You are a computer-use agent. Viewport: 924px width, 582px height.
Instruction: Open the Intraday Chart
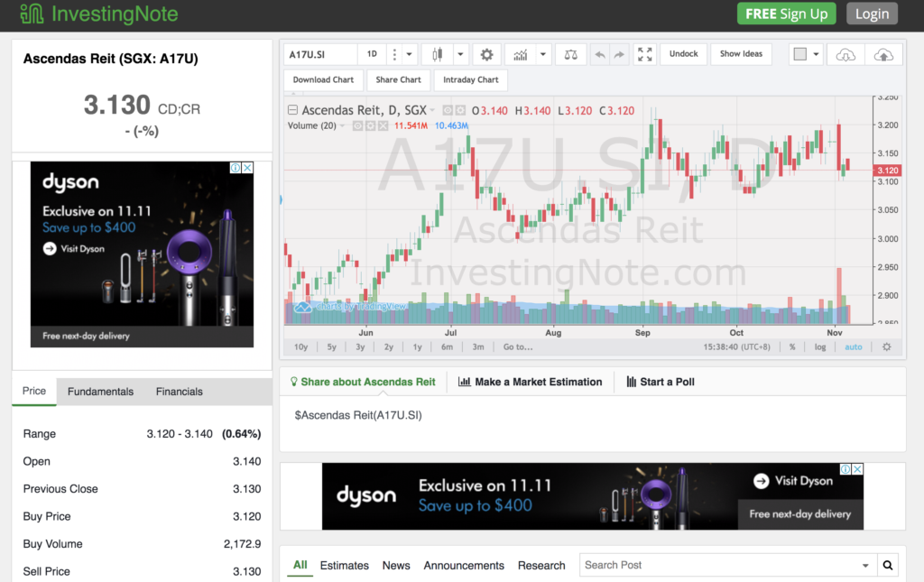(x=470, y=80)
